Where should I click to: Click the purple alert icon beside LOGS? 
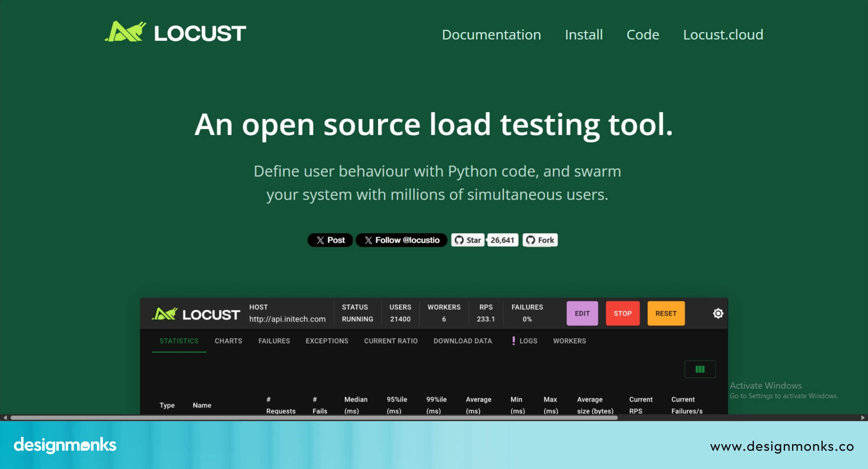pyautogui.click(x=513, y=341)
